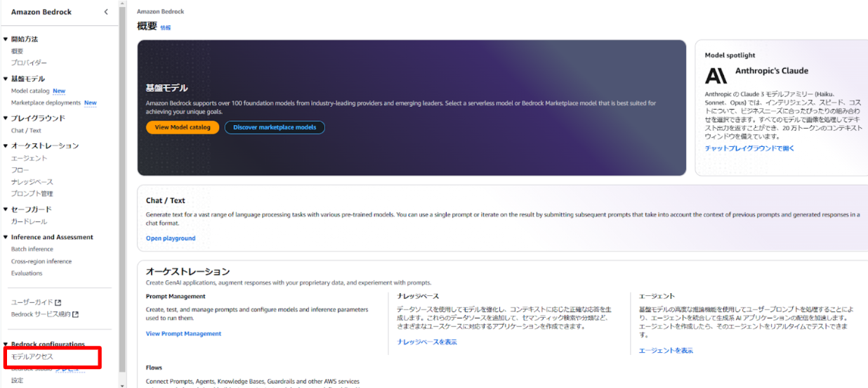
Task: Click the View Model catalog button
Action: click(183, 127)
